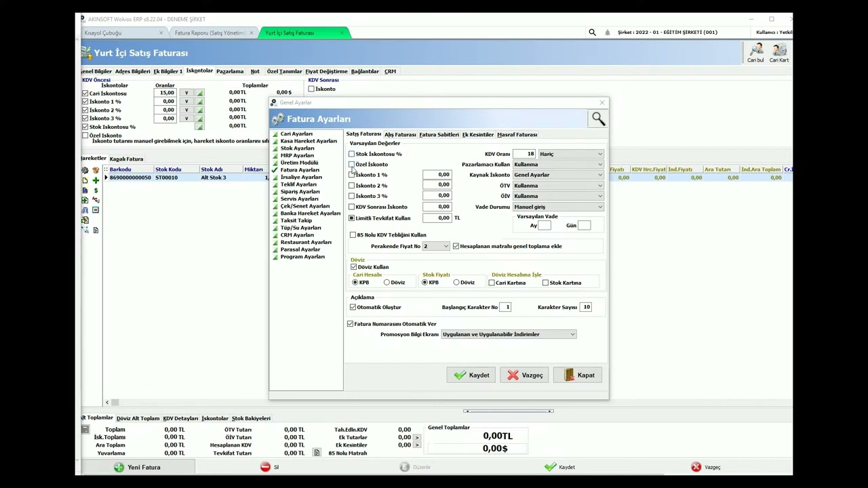This screenshot has width=868, height=488.
Task: Open Cari bul icon in top toolbar
Action: pyautogui.click(x=755, y=53)
